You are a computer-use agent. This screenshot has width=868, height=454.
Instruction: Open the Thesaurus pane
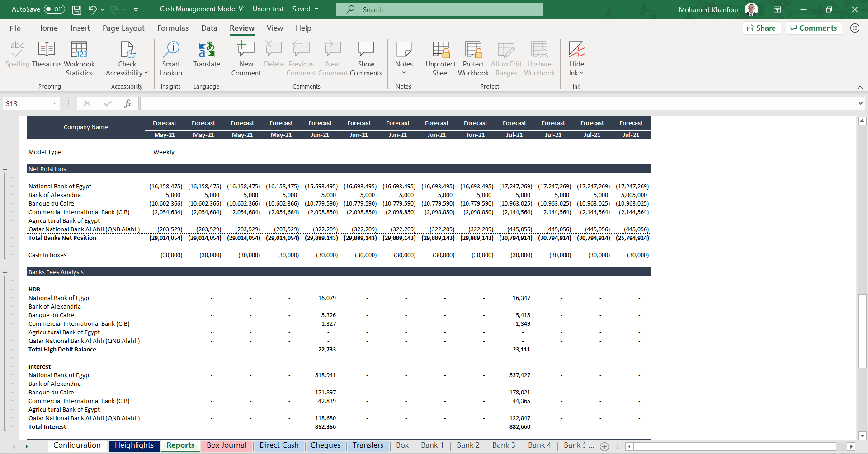[47, 55]
